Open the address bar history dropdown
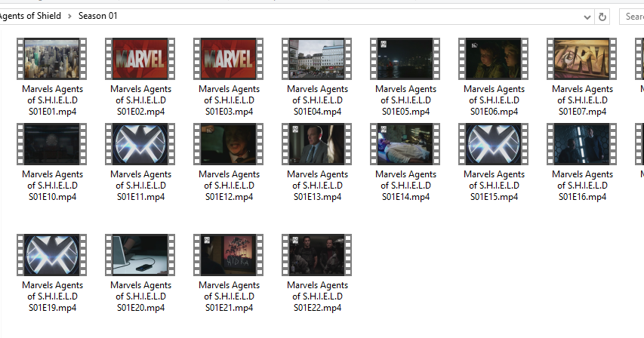This screenshot has width=644, height=338. 587,17
